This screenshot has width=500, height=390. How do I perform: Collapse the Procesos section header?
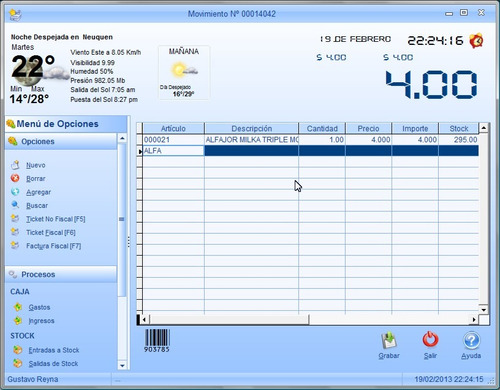click(x=61, y=274)
